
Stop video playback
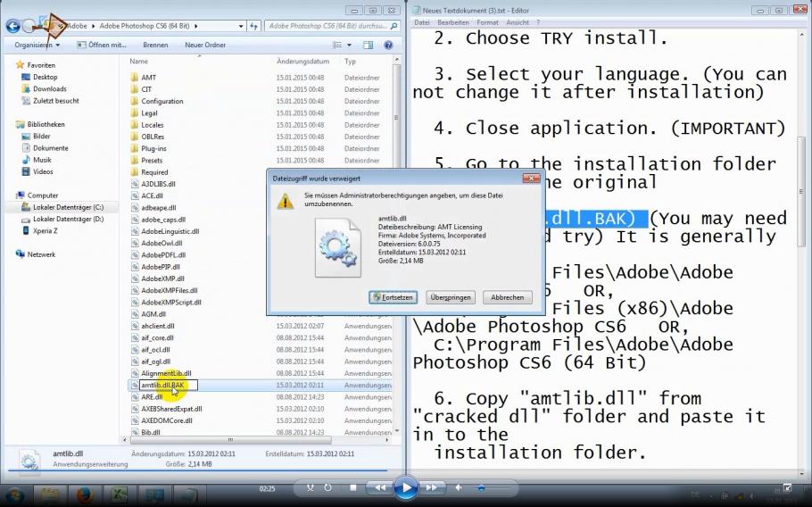pyautogui.click(x=353, y=488)
